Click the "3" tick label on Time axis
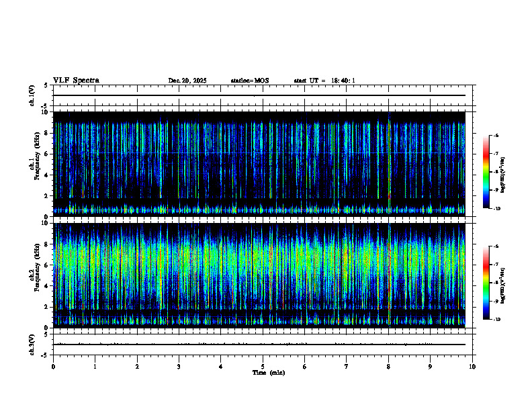The image size is (532, 411). pyautogui.click(x=179, y=367)
